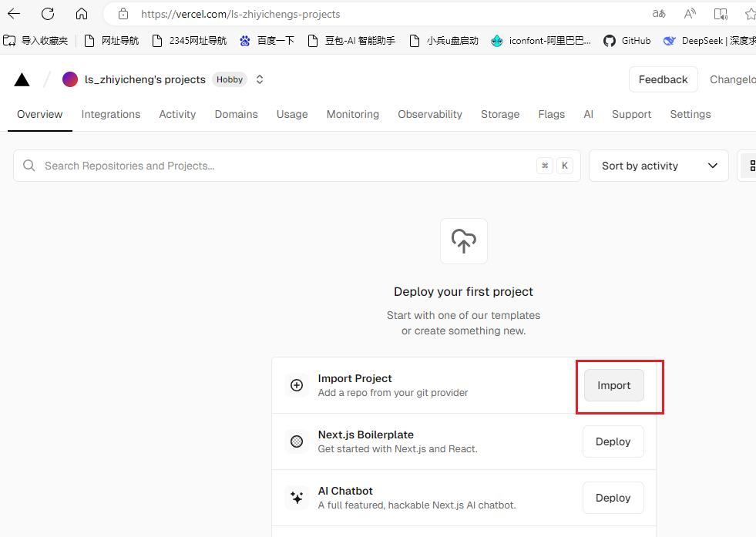The width and height of the screenshot is (756, 537).
Task: Click the magnifier icon in search box
Action: pyautogui.click(x=29, y=166)
